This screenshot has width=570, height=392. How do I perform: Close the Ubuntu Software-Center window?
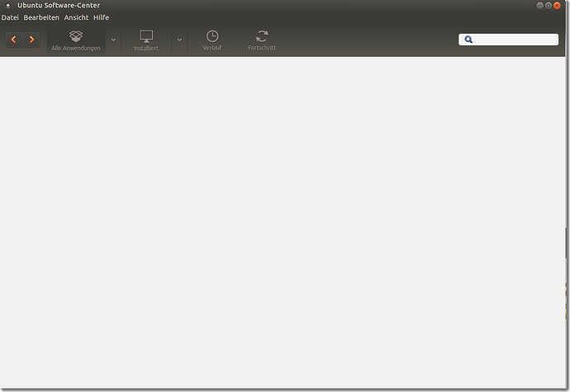tap(557, 6)
